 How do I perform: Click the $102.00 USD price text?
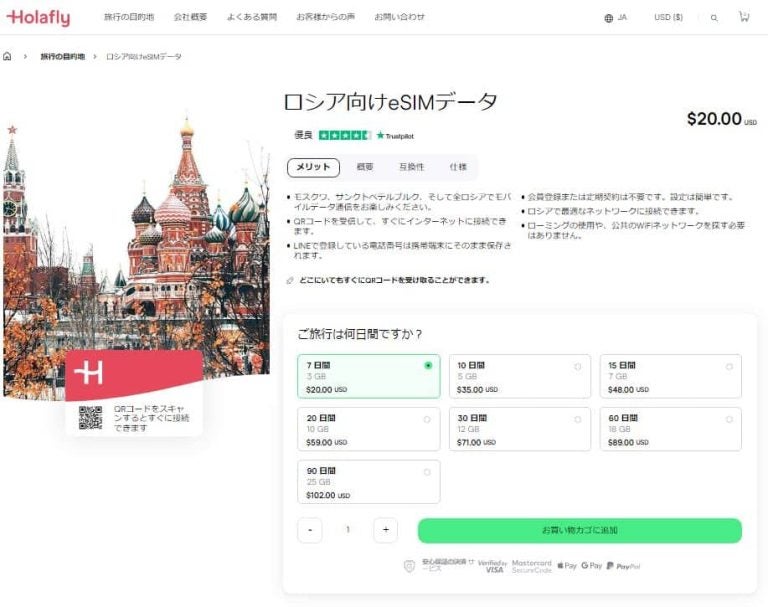point(328,495)
